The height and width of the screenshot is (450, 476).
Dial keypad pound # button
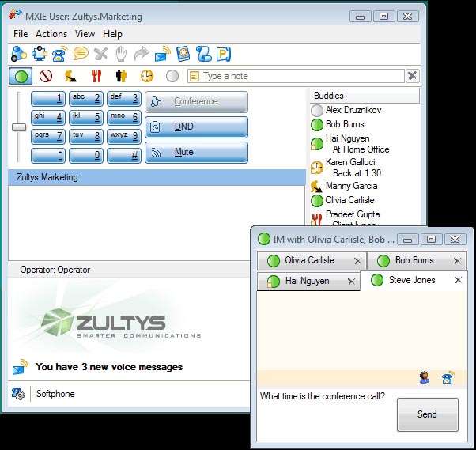pos(124,156)
